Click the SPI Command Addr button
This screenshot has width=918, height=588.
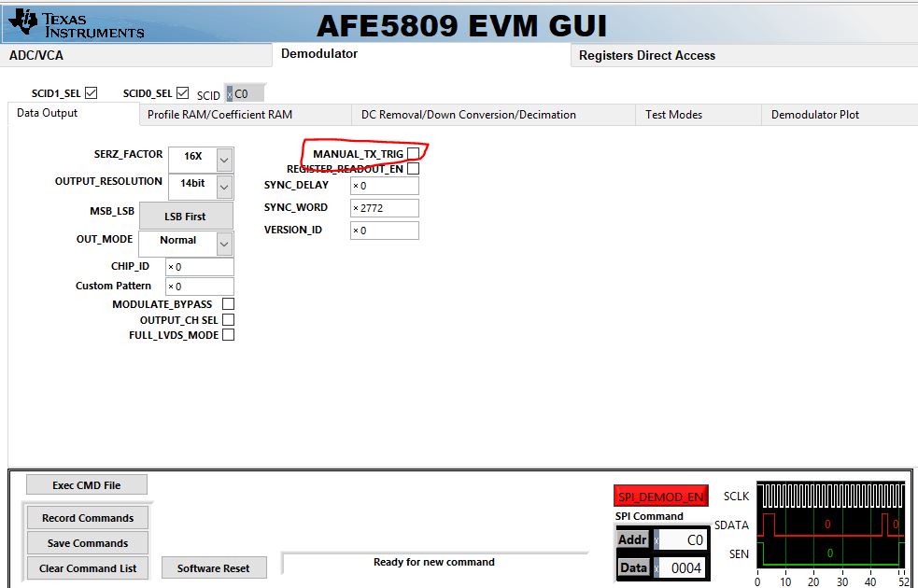pyautogui.click(x=632, y=539)
